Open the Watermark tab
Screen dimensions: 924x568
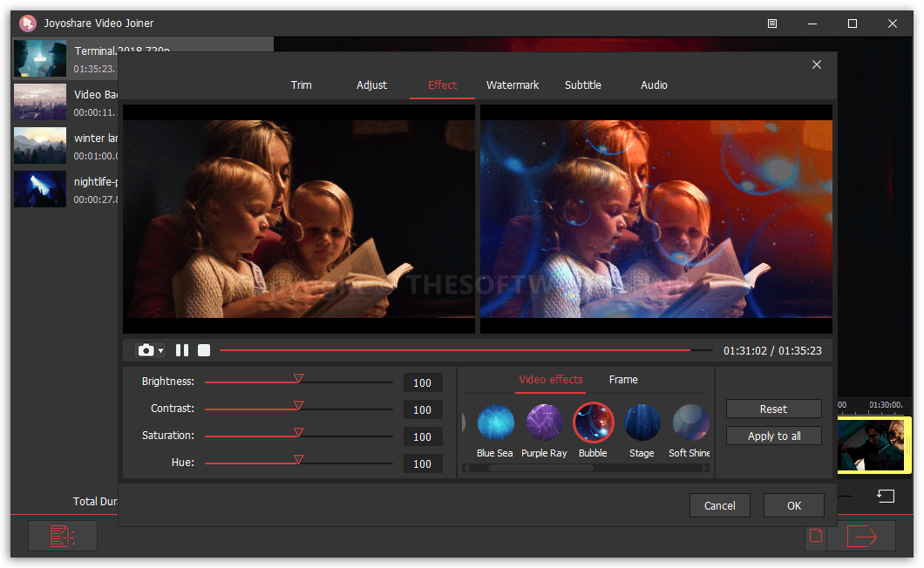click(x=513, y=85)
